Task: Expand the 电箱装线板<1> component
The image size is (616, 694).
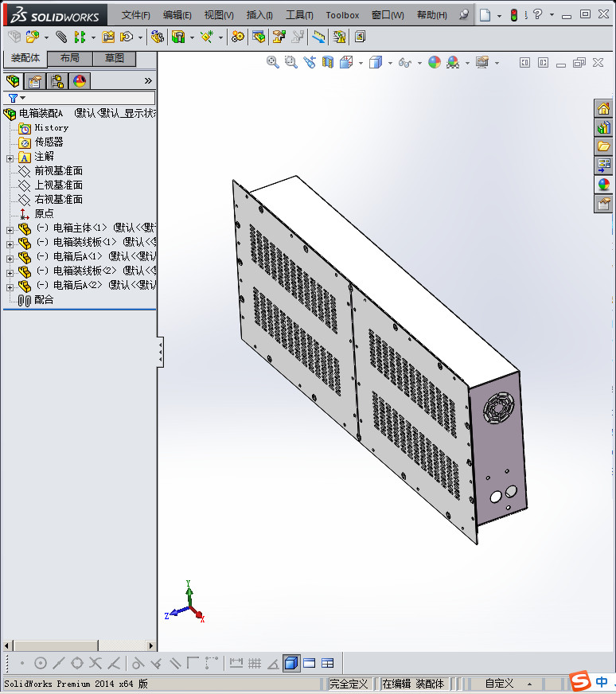Action: click(x=10, y=244)
